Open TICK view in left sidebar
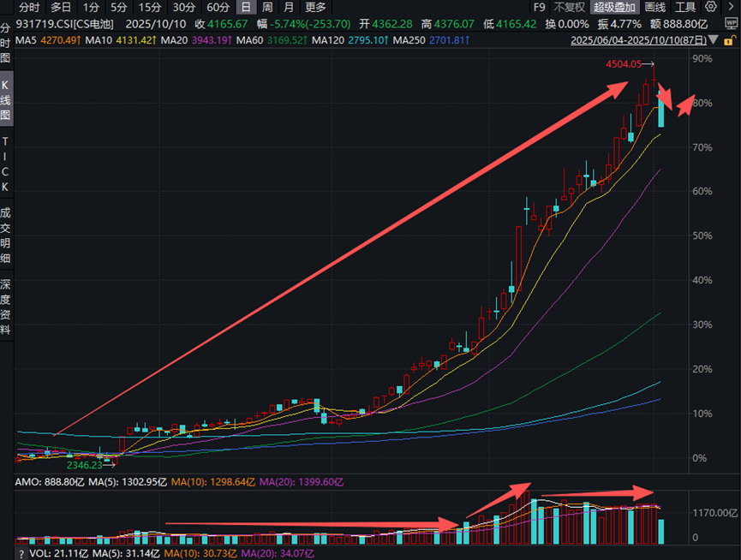Image resolution: width=741 pixels, height=560 pixels. (5, 164)
